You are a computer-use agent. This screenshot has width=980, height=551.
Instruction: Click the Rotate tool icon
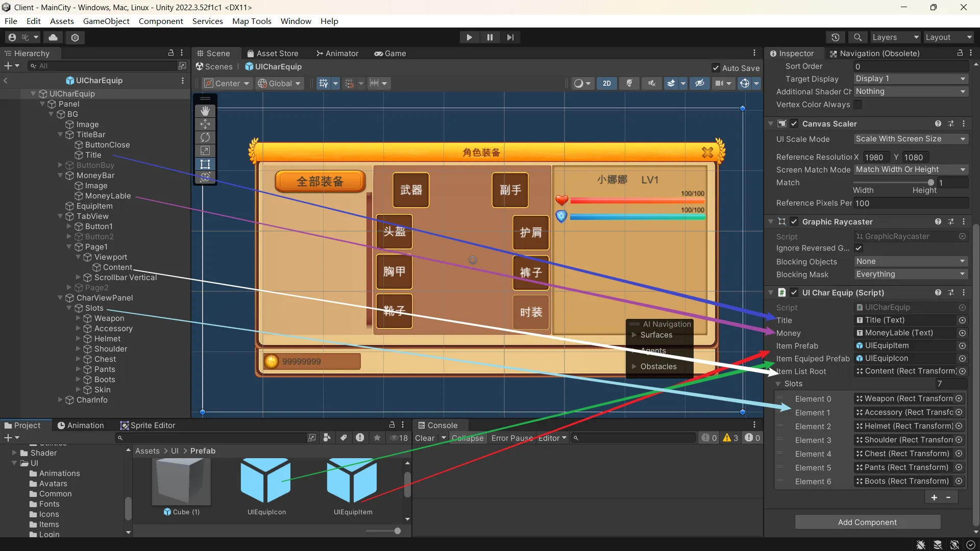click(x=205, y=137)
